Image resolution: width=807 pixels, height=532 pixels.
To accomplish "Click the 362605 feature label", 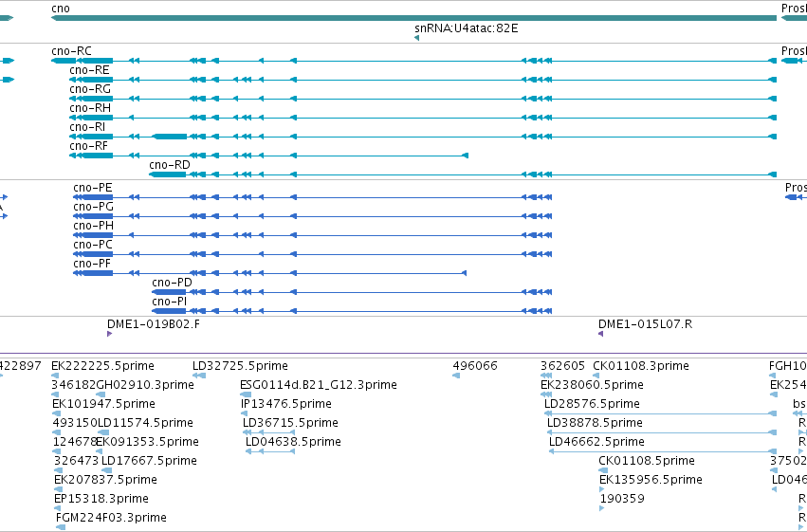I will 562,366.
